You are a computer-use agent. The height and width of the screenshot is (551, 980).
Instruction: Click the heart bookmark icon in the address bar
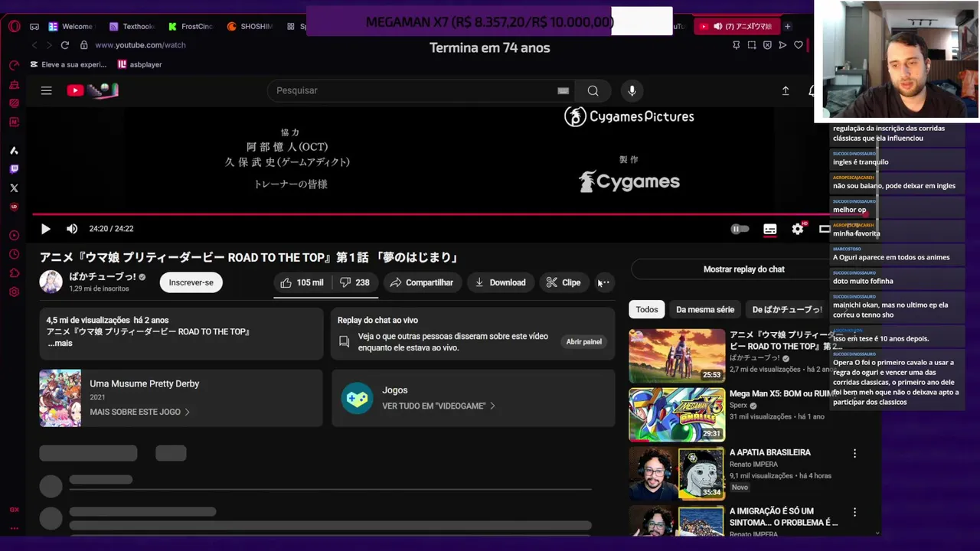(x=799, y=45)
